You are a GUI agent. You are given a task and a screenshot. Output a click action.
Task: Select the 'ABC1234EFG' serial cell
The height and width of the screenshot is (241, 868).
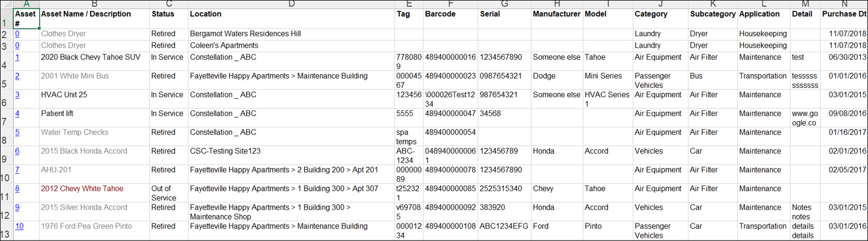pos(503,226)
